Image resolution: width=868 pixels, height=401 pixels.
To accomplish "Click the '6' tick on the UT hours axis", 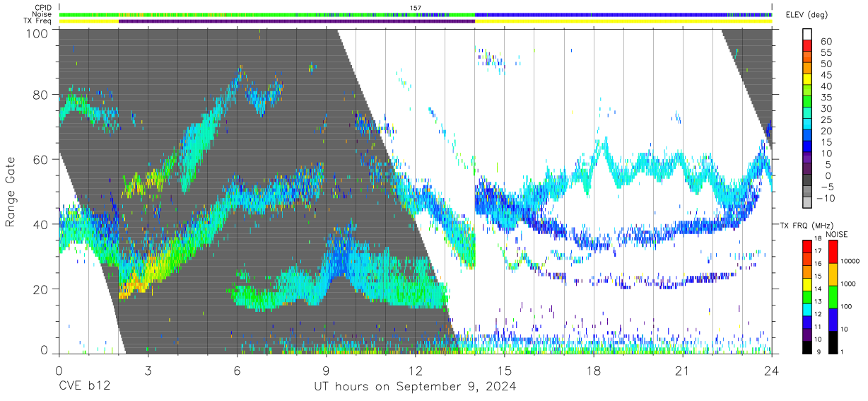I will 237,371.
